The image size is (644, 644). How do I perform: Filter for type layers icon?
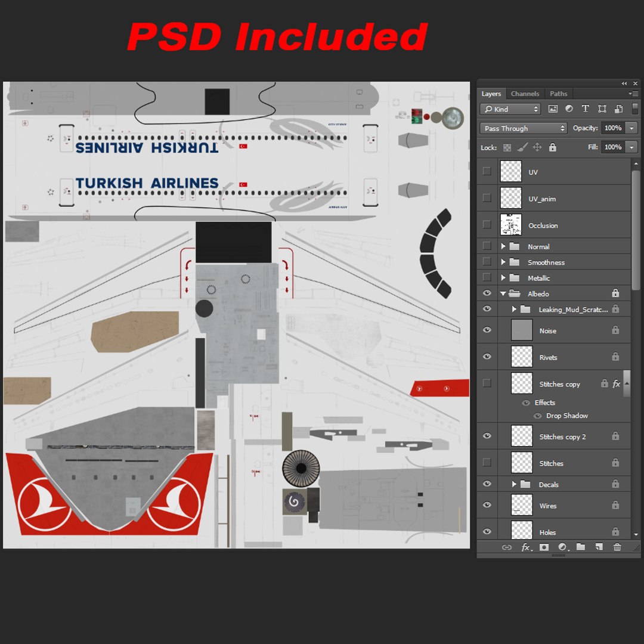pos(586,109)
